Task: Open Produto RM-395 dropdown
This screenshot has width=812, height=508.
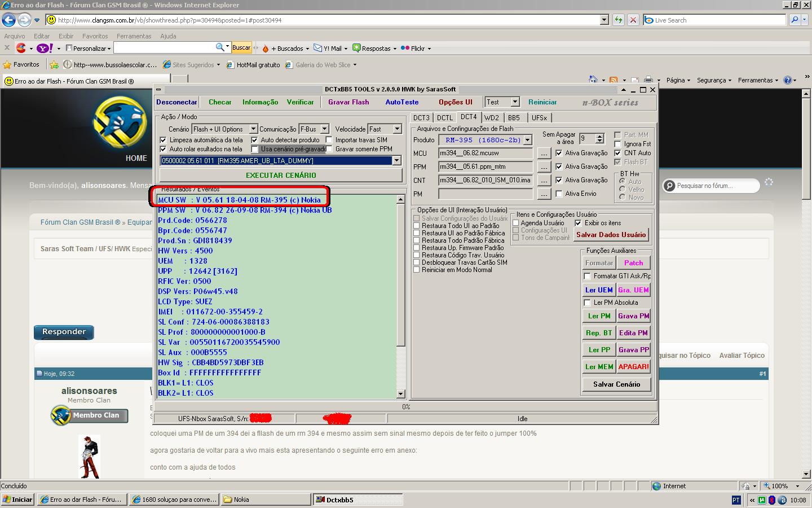Action: (528, 140)
